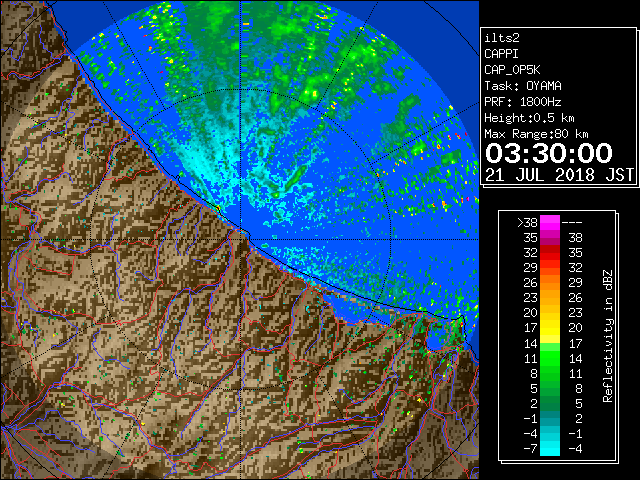Select the 'Task: OYAMA' line

point(523,86)
